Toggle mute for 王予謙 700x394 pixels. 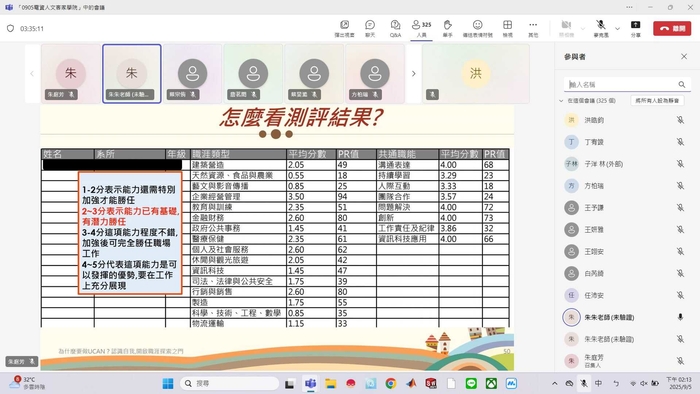(x=680, y=207)
